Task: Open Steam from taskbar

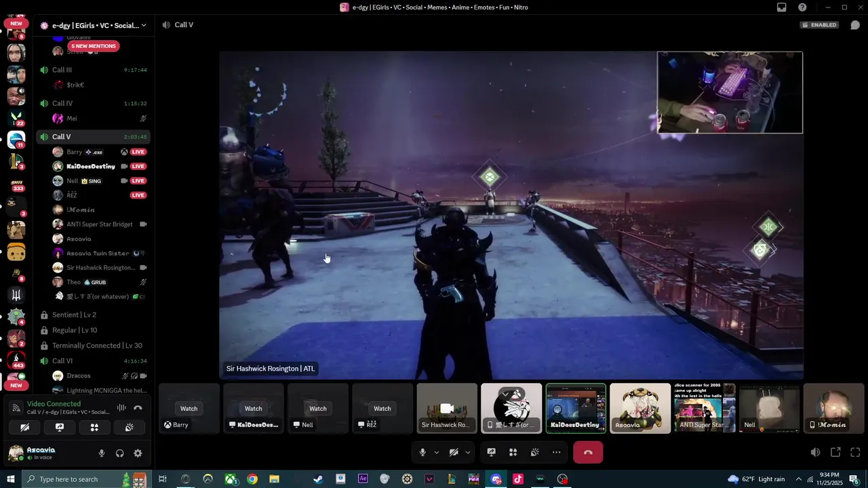Action: coord(318,479)
